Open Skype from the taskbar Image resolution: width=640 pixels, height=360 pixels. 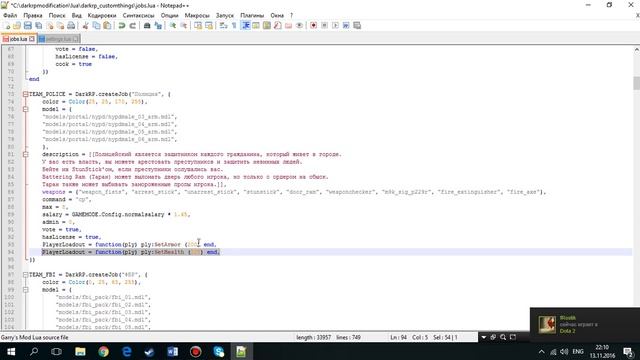(x=219, y=351)
